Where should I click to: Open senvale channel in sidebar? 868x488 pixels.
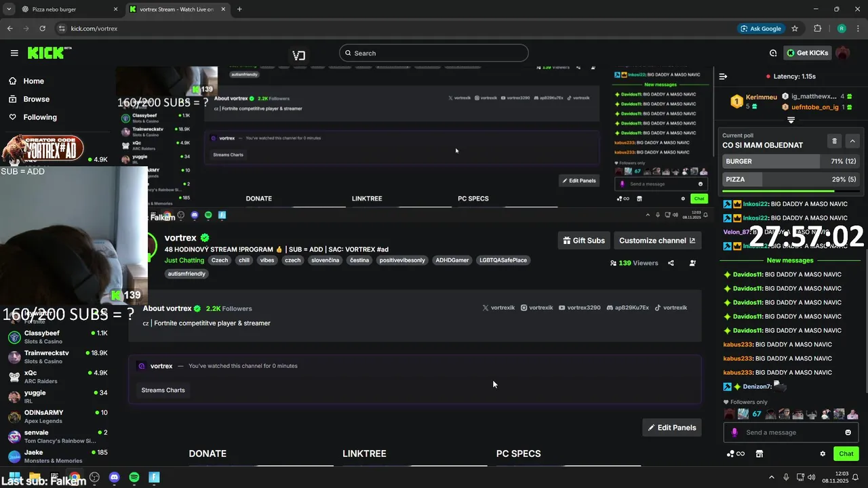tap(59, 436)
